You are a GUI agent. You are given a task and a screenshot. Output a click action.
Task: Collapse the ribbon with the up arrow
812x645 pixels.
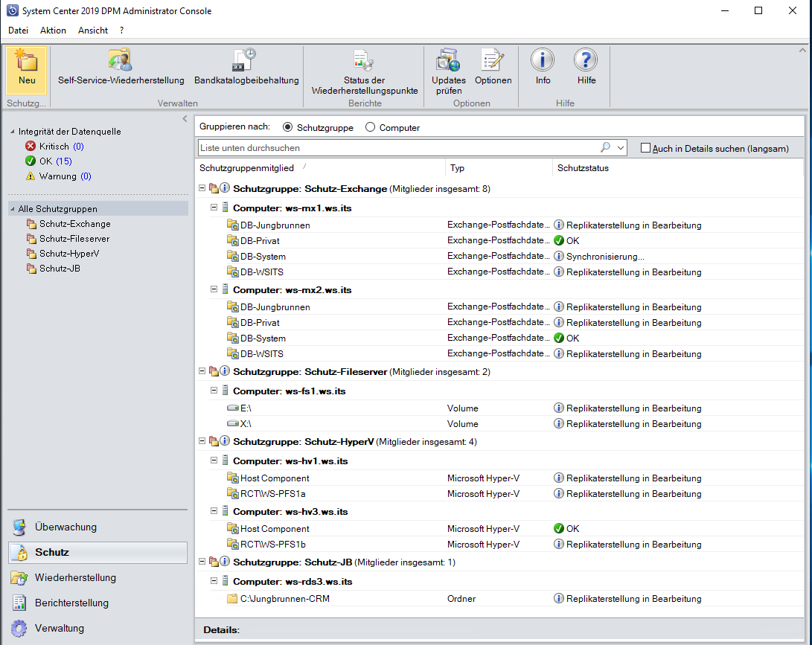[x=802, y=50]
